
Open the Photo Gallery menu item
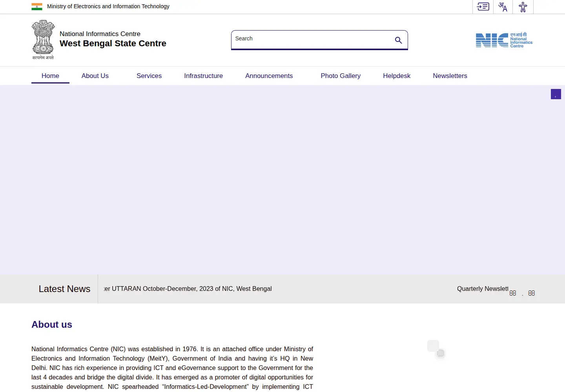(x=341, y=76)
